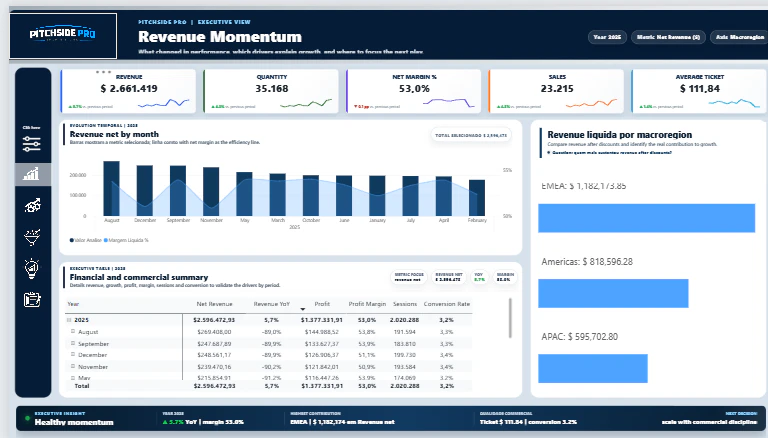Image resolution: width=768 pixels, height=438 pixels.
Task: Select the February bar in monthly chart
Action: 477,198
